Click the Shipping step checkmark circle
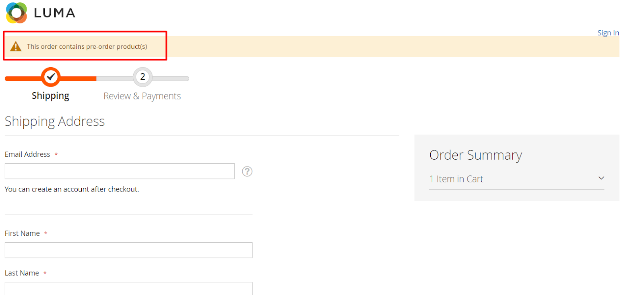Image resolution: width=644 pixels, height=295 pixels. tap(51, 77)
